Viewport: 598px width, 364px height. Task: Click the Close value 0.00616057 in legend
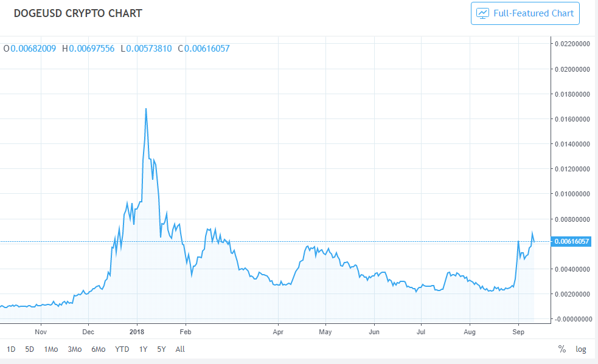(x=207, y=49)
